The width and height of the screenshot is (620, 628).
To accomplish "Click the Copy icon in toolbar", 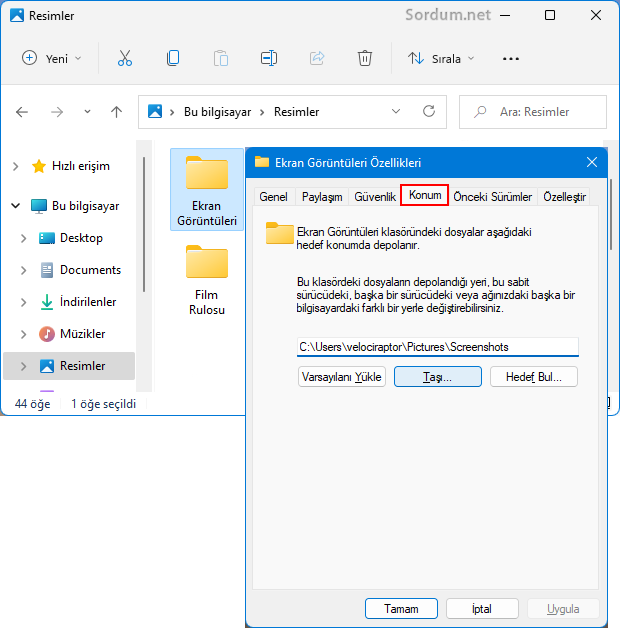I will click(x=173, y=58).
